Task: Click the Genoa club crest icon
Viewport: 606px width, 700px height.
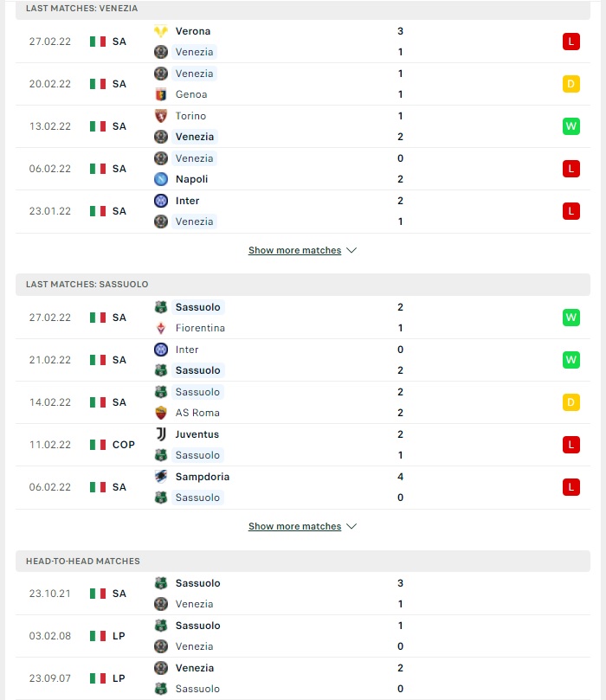Action: click(161, 94)
